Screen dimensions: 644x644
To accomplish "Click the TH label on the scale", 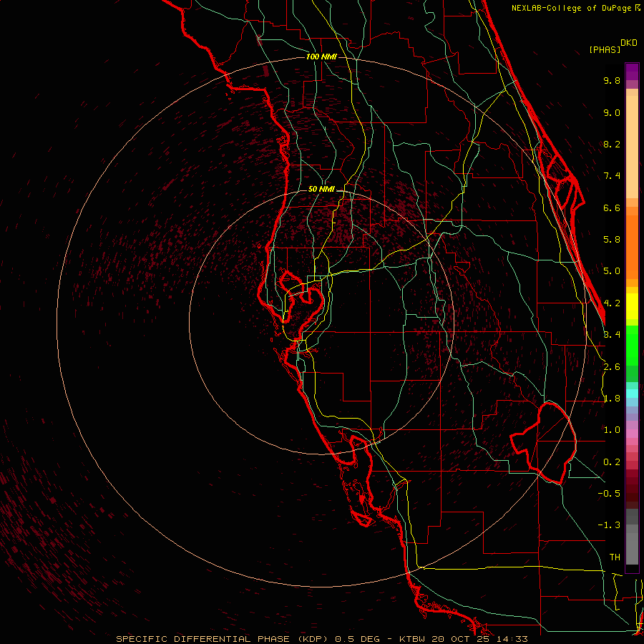I will [615, 557].
